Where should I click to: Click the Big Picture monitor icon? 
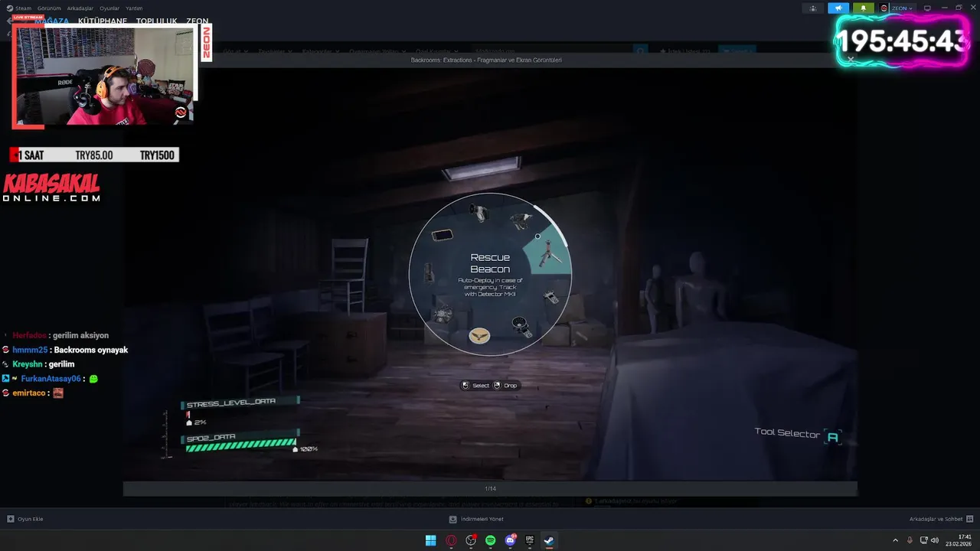click(927, 8)
